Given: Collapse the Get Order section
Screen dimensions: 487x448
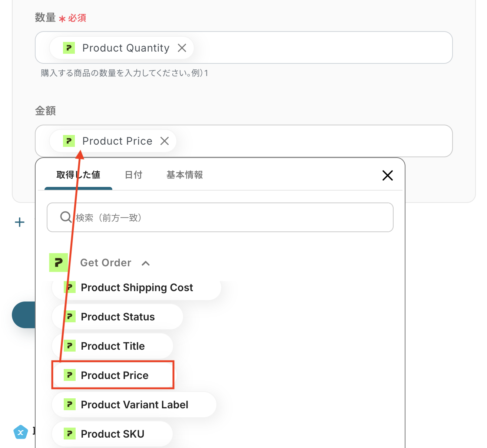Looking at the screenshot, I should point(146,263).
